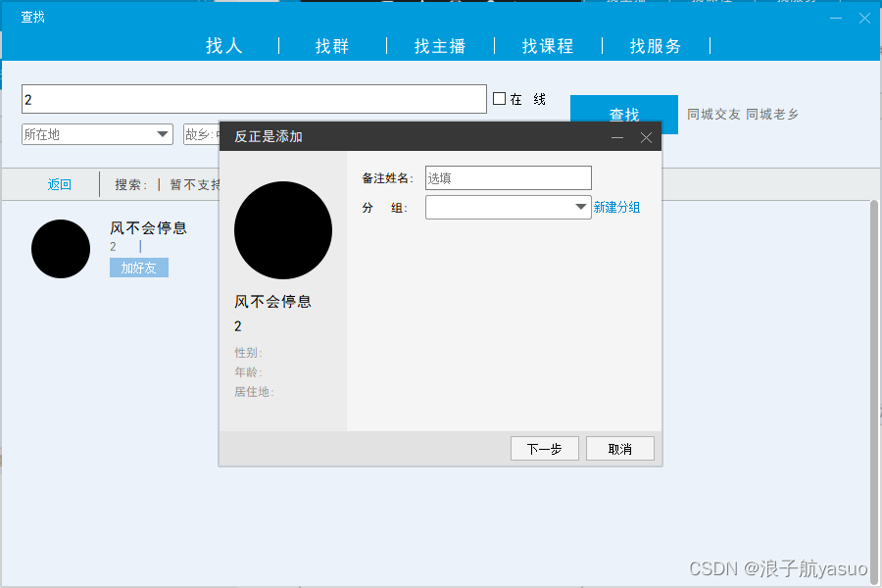Screen dimensions: 882x588
Task: Click the 新建分组 new group link
Action: (x=617, y=207)
